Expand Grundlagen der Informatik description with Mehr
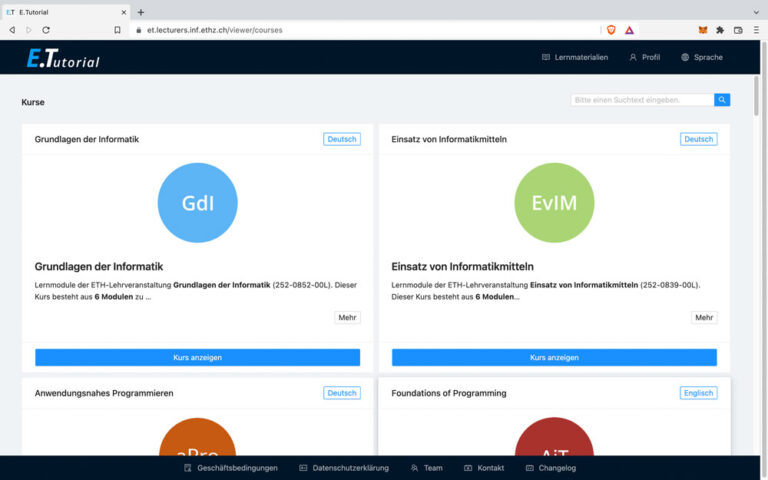This screenshot has width=768, height=480. (347, 317)
